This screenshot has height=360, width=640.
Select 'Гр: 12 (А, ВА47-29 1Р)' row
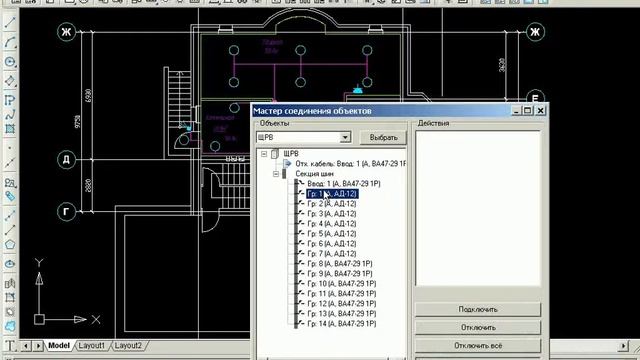(x=342, y=304)
